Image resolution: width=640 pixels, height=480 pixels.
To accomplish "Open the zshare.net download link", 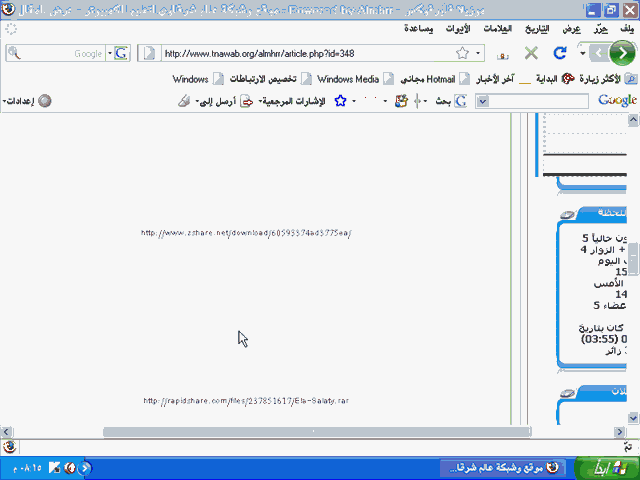I will pos(246,233).
